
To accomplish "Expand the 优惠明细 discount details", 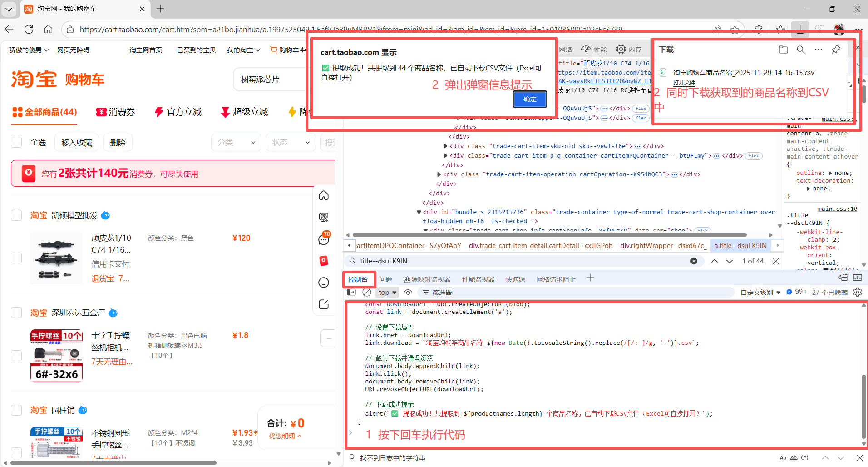I will tap(285, 436).
